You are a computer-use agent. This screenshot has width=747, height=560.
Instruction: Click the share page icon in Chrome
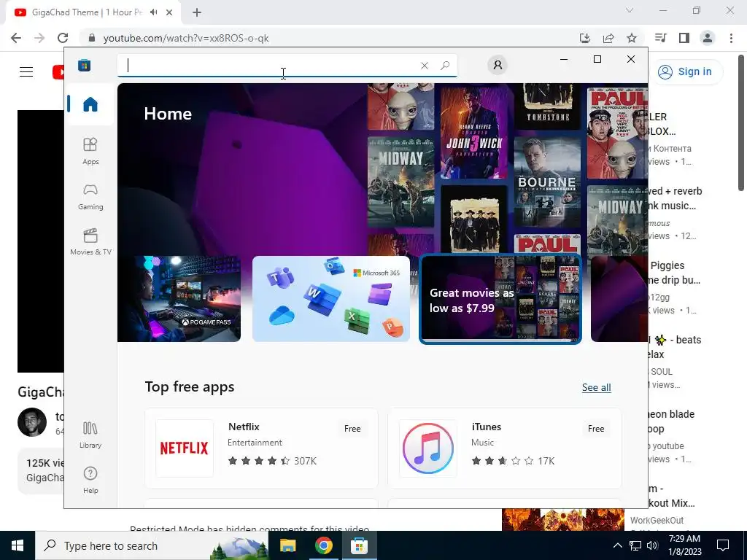click(x=608, y=38)
